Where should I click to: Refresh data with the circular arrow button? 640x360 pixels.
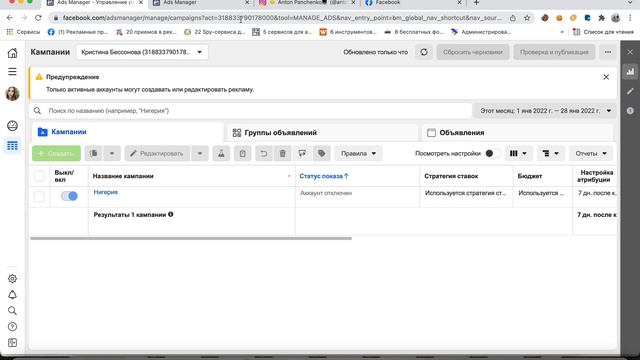tap(424, 52)
